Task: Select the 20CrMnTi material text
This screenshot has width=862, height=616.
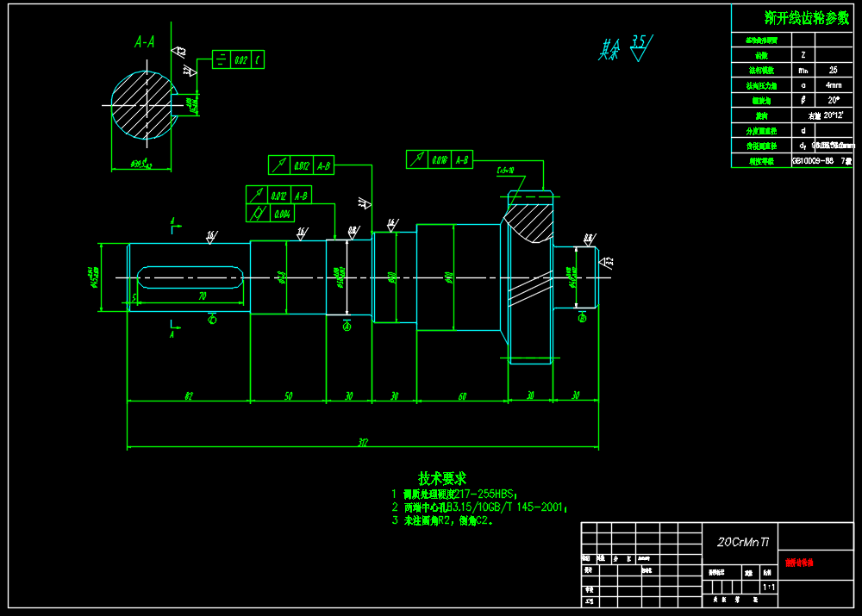Action: [743, 543]
